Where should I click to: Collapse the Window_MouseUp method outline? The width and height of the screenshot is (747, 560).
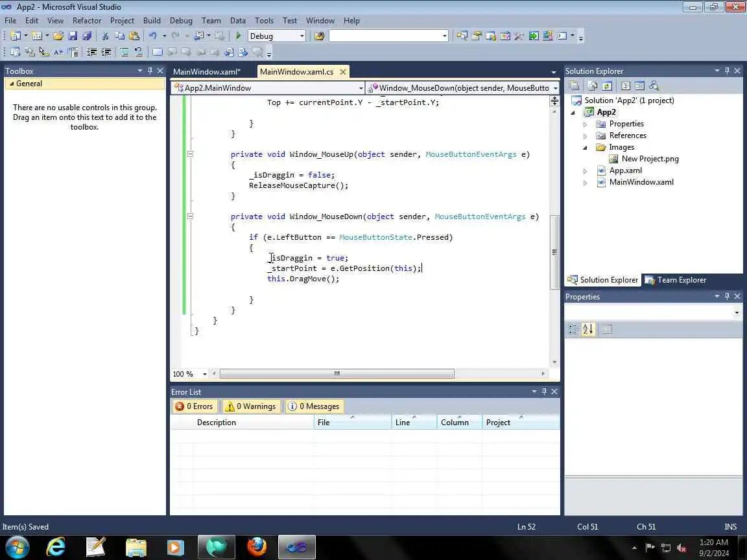point(190,154)
